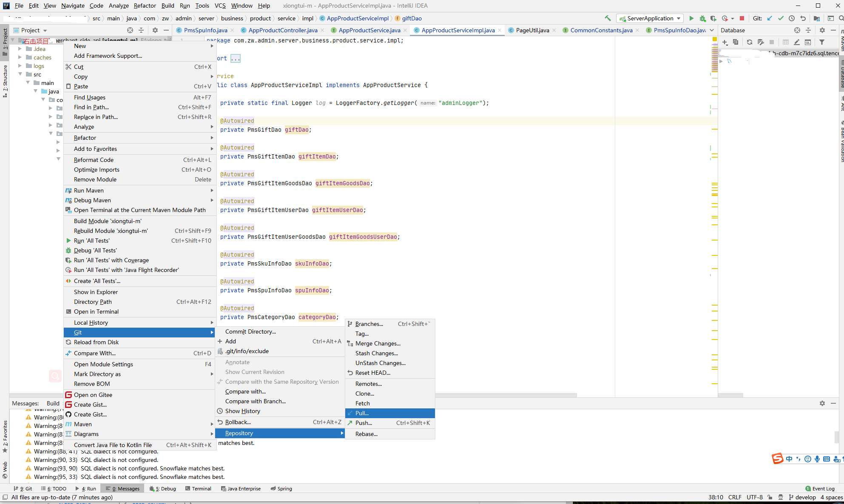The height and width of the screenshot is (504, 844).
Task: Select Pull... in Repository submenu
Action: [x=390, y=413]
